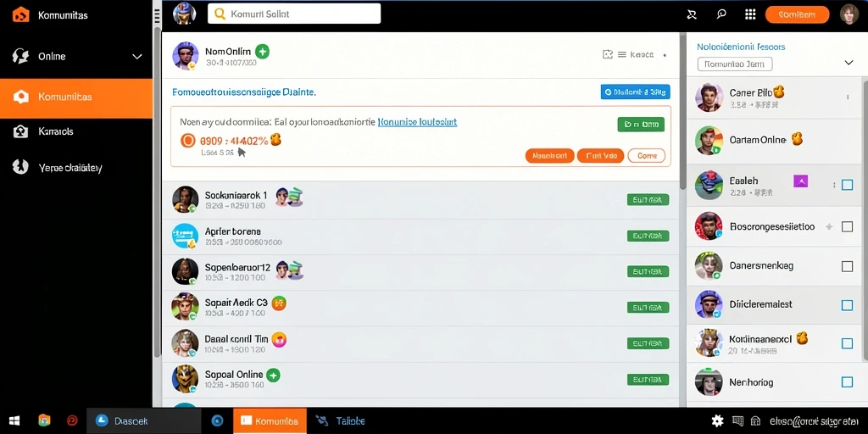Click the main list vertical scrollbar
Image resolution: width=868 pixels, height=434 pixels.
tap(683, 111)
